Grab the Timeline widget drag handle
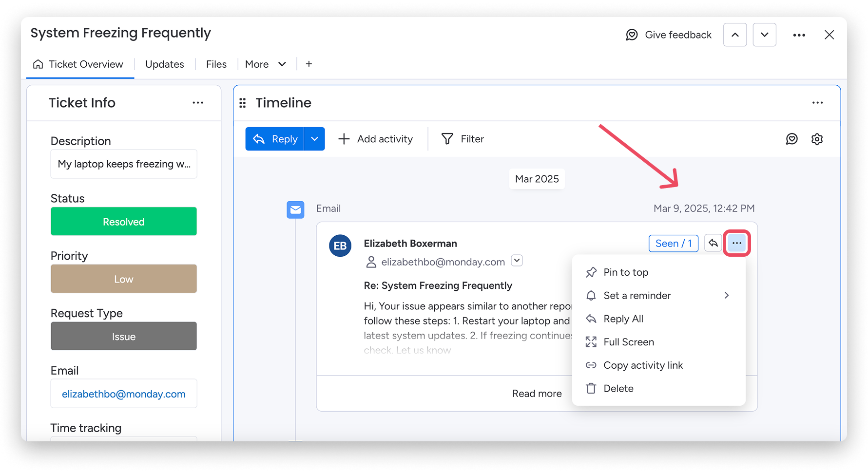 pos(243,103)
